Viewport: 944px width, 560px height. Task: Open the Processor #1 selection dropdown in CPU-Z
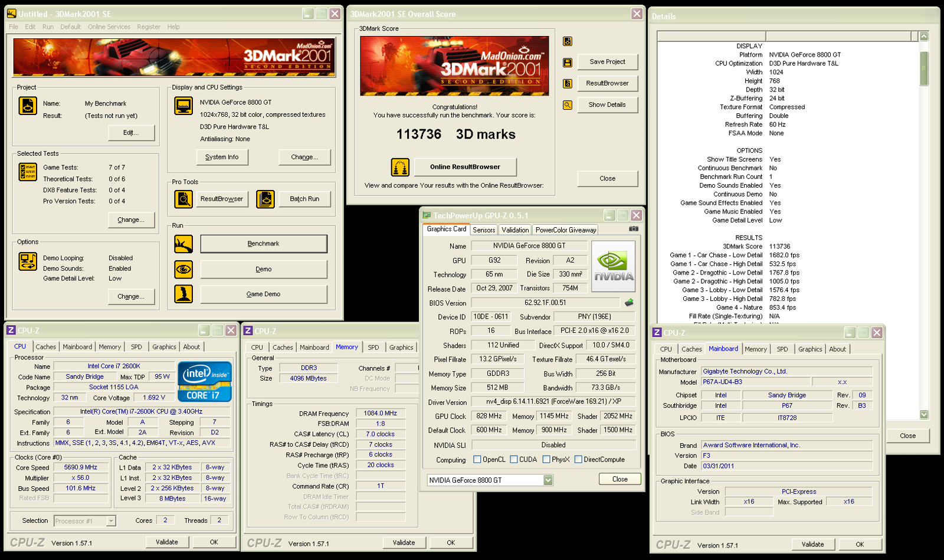[x=111, y=521]
